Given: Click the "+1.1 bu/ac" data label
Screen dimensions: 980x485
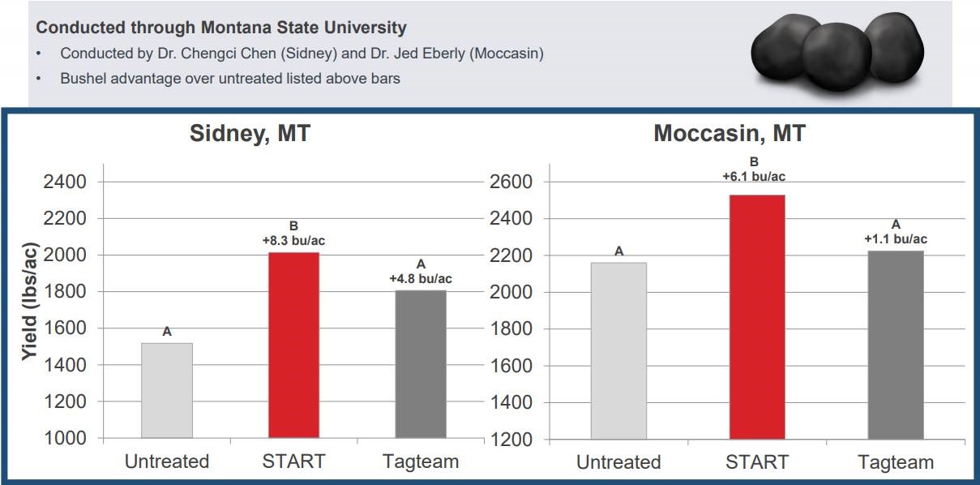Looking at the screenshot, I should pos(896,238).
